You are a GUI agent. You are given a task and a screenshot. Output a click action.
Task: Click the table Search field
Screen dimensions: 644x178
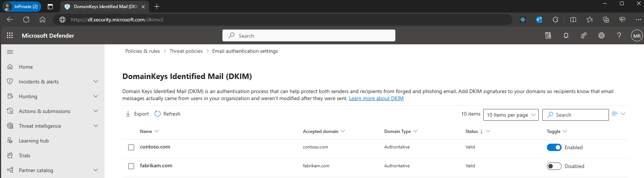coord(576,115)
